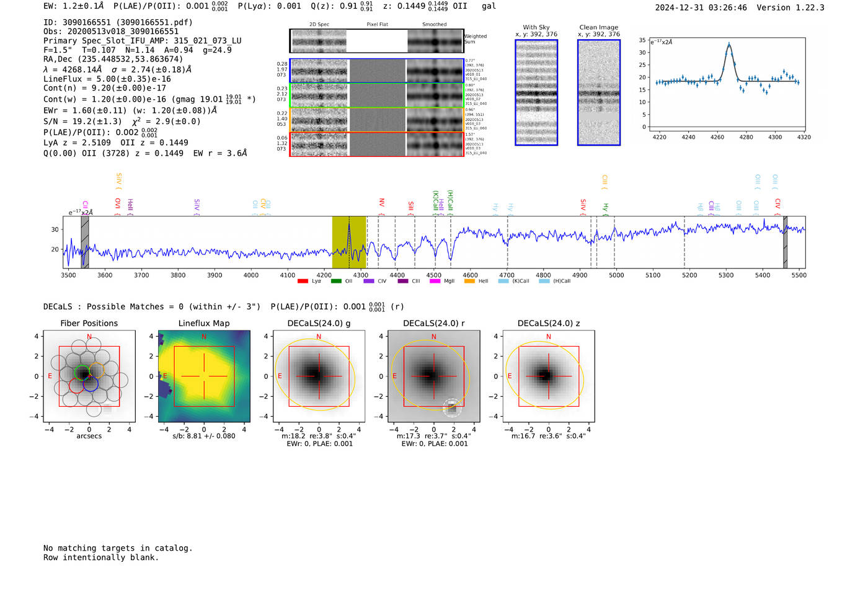Click the Primary Spec_Slot_IFU_AMP line

(143, 41)
